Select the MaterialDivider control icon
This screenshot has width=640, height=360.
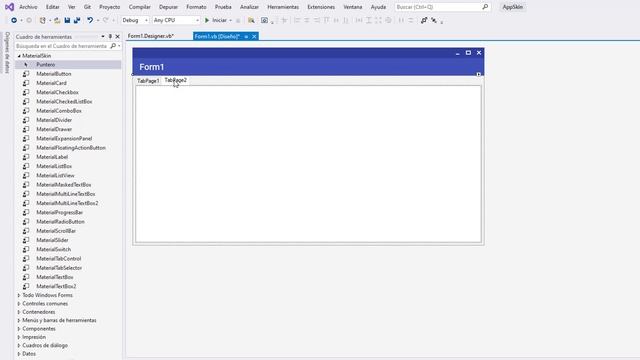[26, 120]
